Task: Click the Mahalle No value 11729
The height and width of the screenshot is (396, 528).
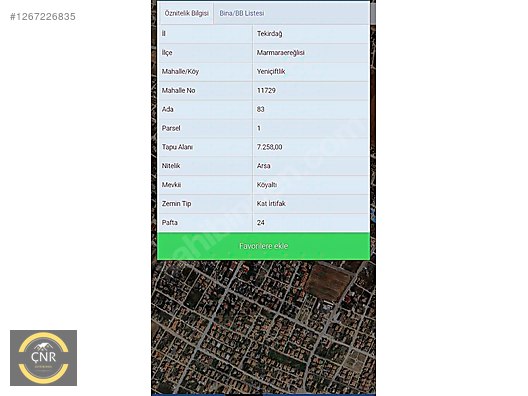Action: tap(266, 90)
